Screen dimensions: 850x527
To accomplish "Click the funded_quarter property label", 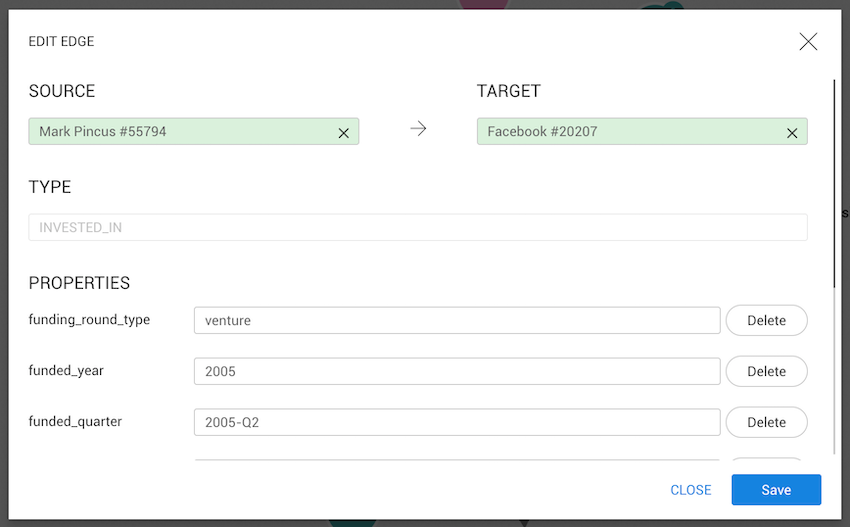I will 75,422.
